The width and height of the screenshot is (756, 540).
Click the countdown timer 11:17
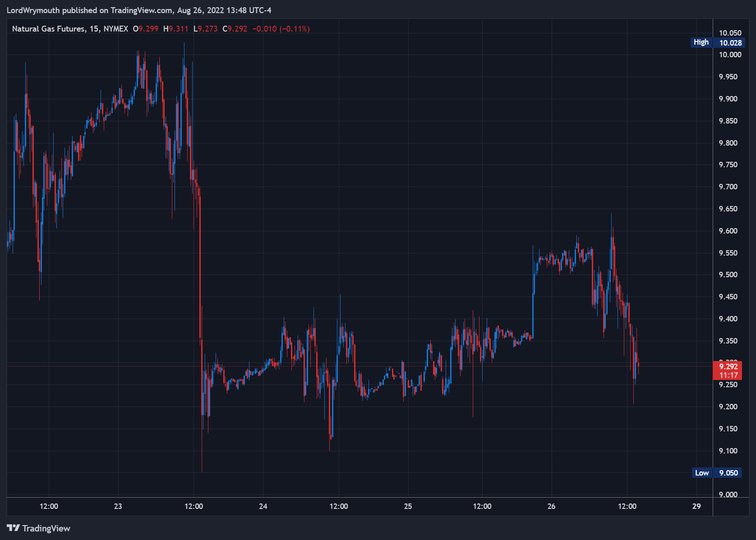[x=728, y=375]
